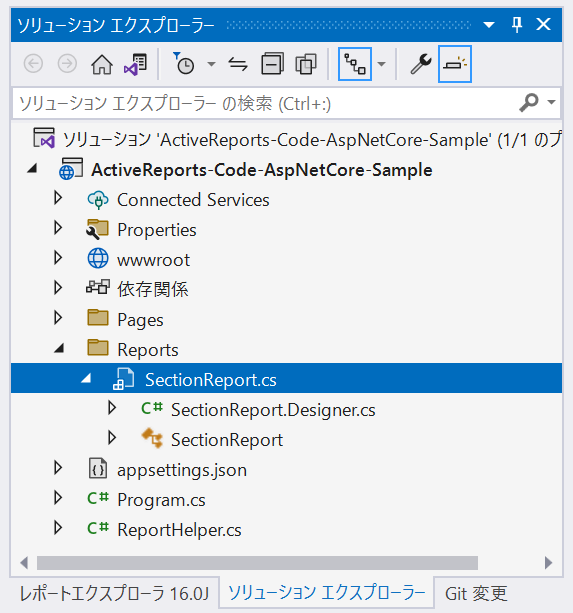
Task: Click the SectionReport class icon
Action: coord(152,438)
